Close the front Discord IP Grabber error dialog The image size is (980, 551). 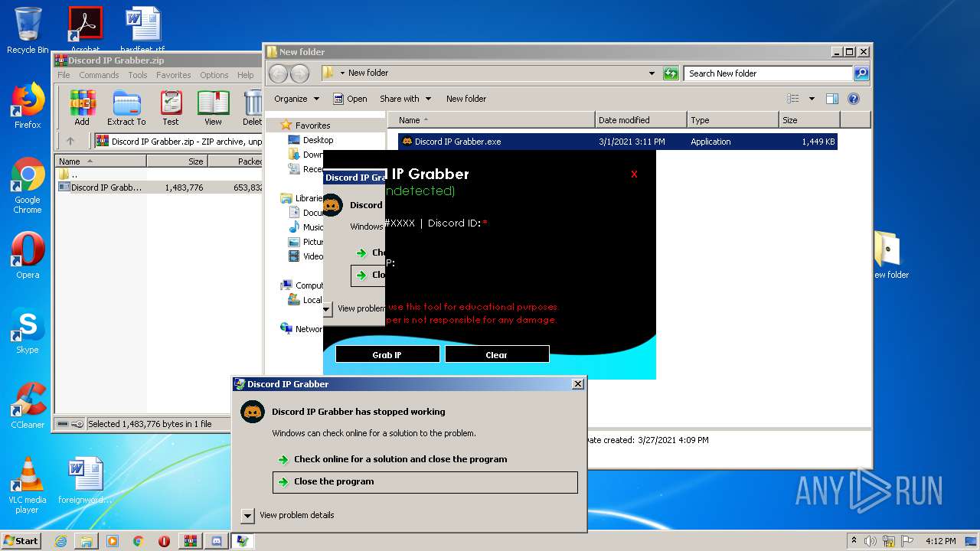tap(578, 384)
